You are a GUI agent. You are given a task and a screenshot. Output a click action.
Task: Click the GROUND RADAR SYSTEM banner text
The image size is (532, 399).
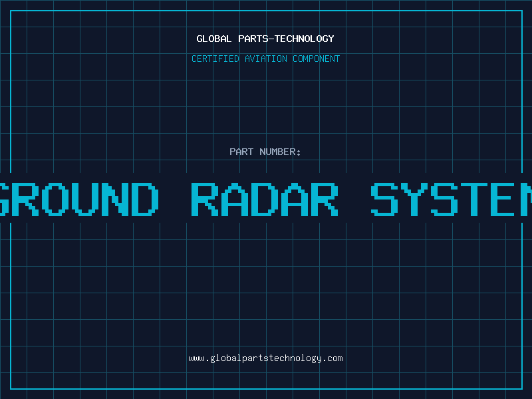pyautogui.click(x=266, y=199)
